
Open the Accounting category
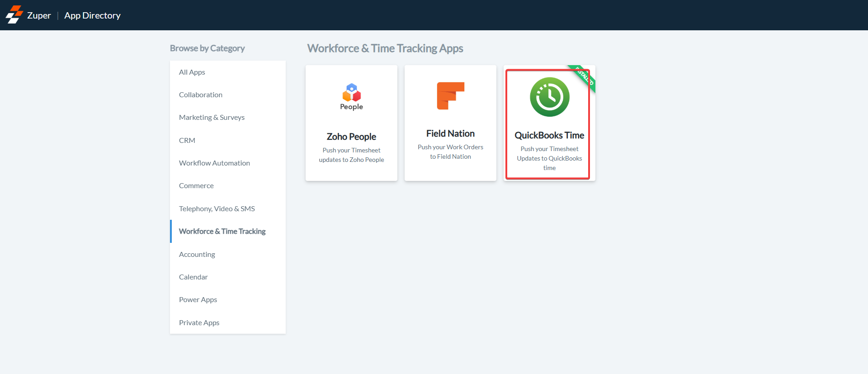pos(228,254)
